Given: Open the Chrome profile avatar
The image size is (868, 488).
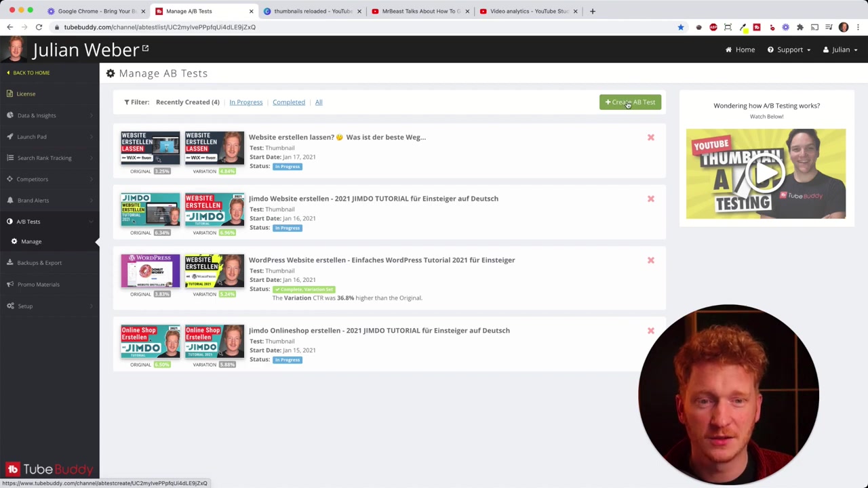Looking at the screenshot, I should tap(844, 27).
